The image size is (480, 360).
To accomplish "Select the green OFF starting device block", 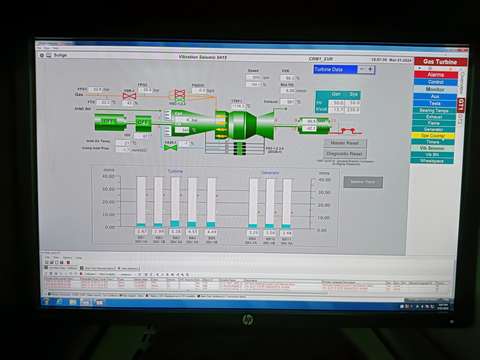I will click(x=144, y=123).
